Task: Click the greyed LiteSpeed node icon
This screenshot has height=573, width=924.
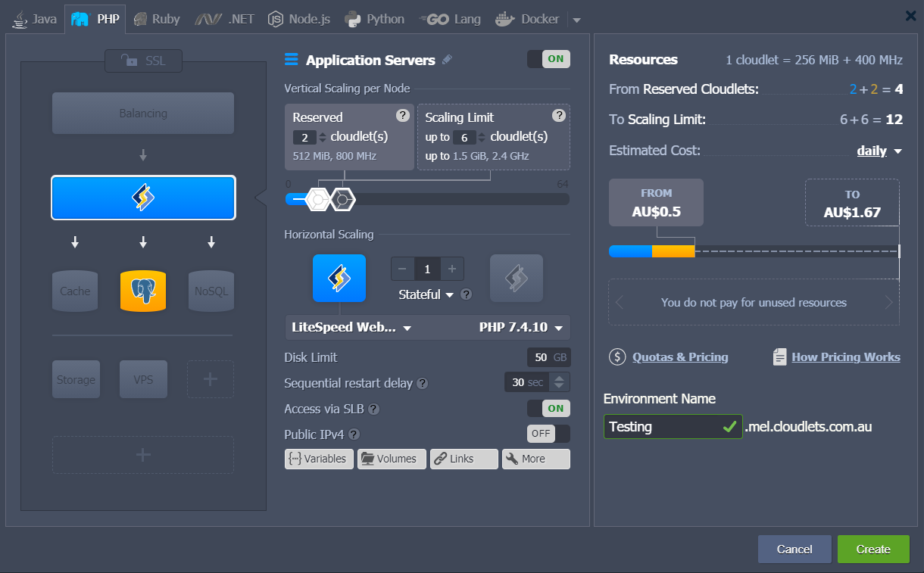Action: click(x=517, y=279)
